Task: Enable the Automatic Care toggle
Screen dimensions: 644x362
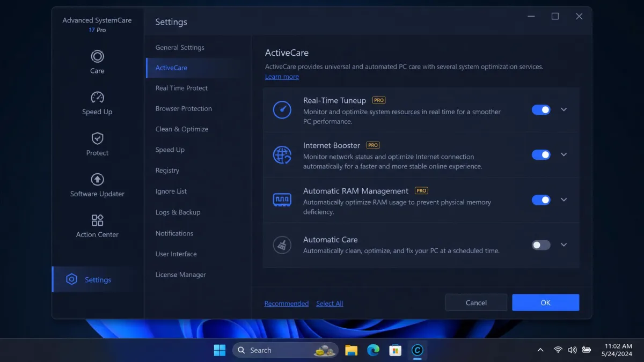Action: (541, 245)
